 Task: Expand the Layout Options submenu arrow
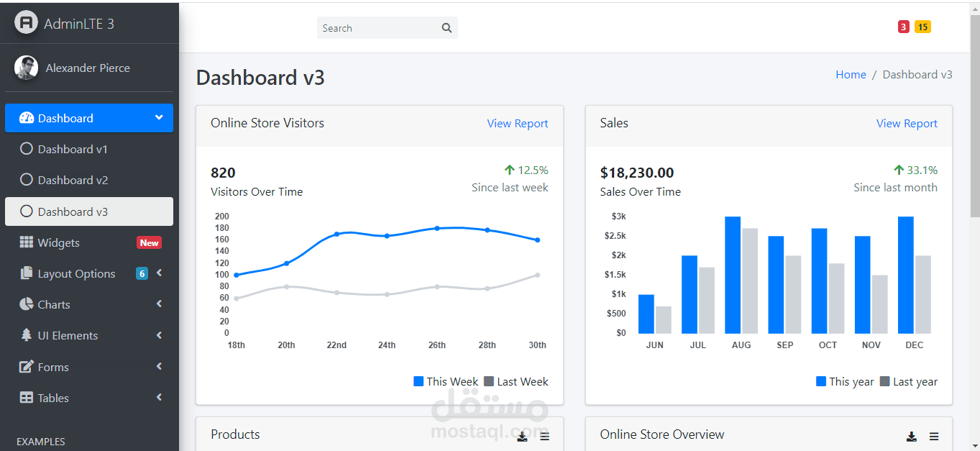159,273
